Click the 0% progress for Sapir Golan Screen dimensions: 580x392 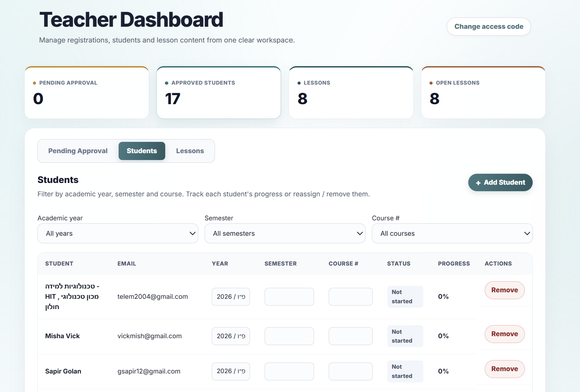point(443,371)
